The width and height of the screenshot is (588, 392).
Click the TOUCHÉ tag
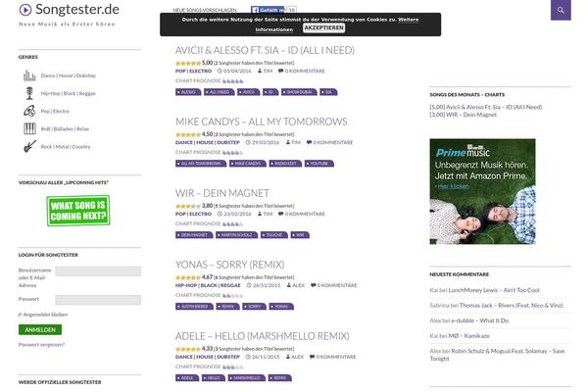click(274, 235)
